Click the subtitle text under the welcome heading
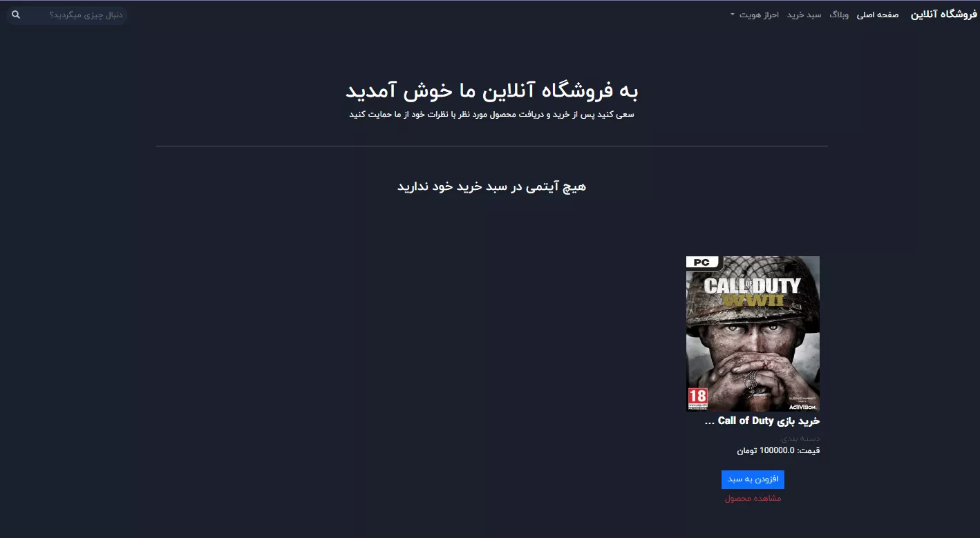Viewport: 980px width, 538px height. coord(491,115)
